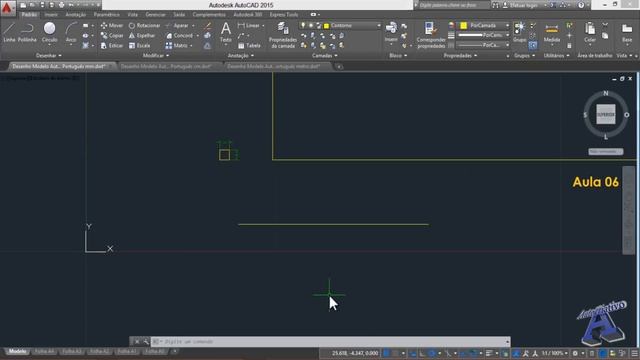Open the Folha A4 layout tab

(x=44, y=351)
